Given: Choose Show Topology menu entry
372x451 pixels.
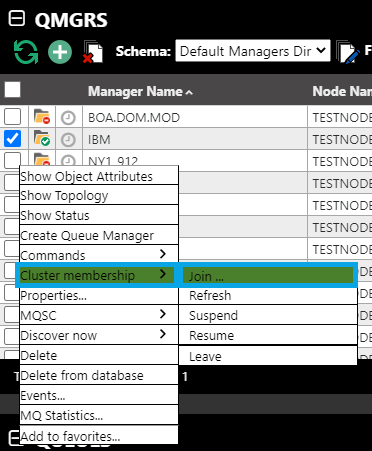Looking at the screenshot, I should click(x=99, y=195).
